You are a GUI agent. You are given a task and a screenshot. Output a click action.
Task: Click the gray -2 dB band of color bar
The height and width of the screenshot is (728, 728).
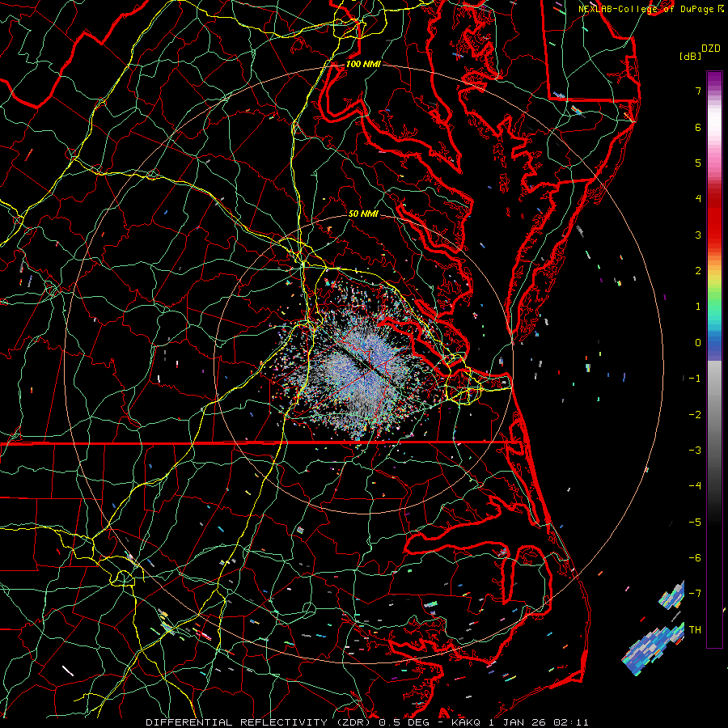click(714, 415)
